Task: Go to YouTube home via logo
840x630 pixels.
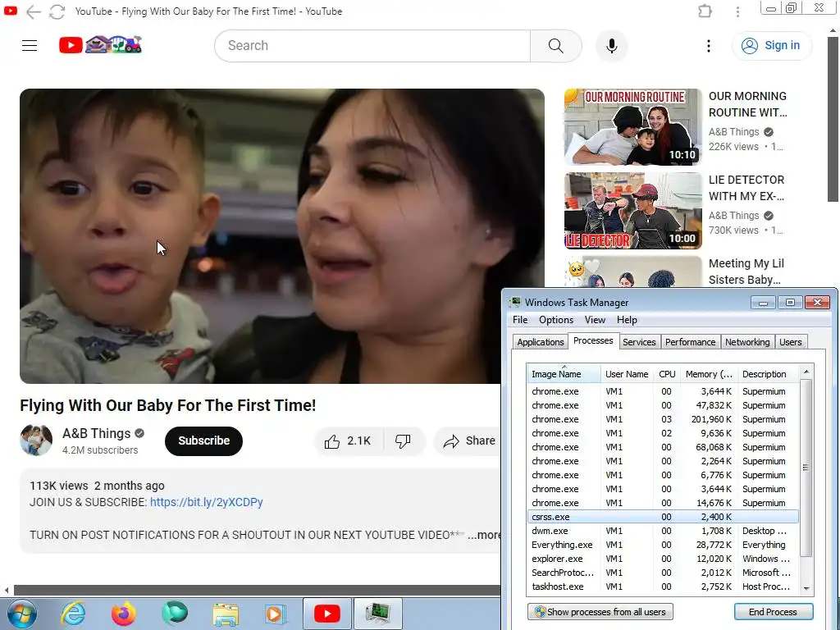Action: click(x=100, y=45)
